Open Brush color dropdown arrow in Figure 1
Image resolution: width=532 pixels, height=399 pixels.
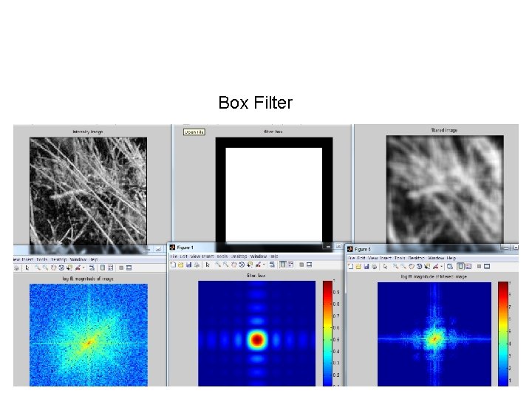pyautogui.click(x=264, y=265)
